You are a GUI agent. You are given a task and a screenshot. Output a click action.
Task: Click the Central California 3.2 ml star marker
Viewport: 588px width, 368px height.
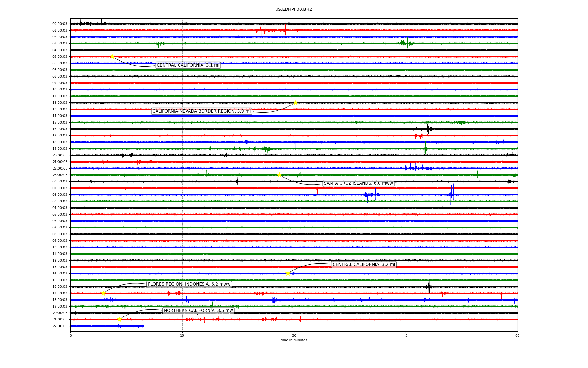[x=288, y=273]
